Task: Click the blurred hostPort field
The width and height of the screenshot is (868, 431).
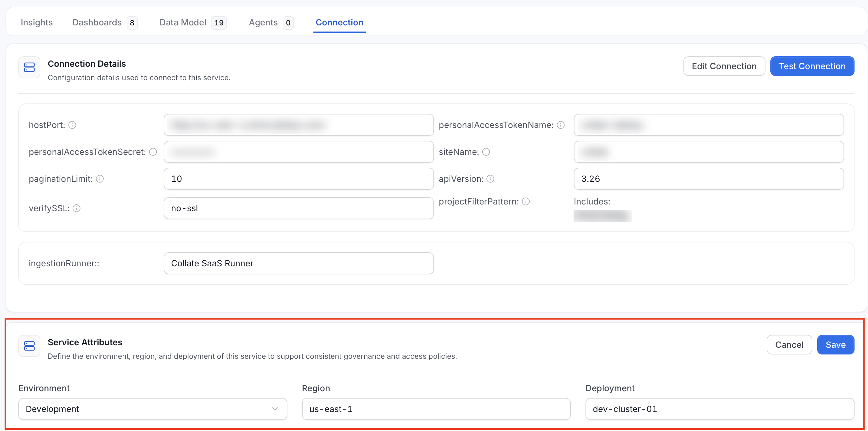Action: coord(298,125)
